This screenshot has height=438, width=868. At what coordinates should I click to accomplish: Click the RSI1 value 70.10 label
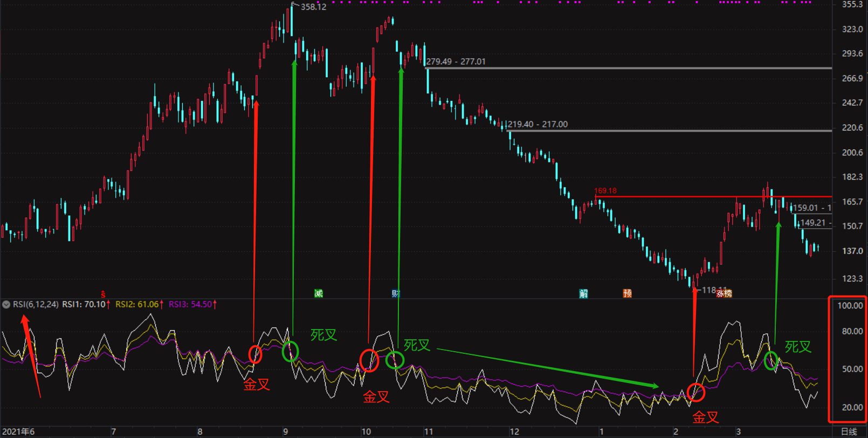(85, 305)
